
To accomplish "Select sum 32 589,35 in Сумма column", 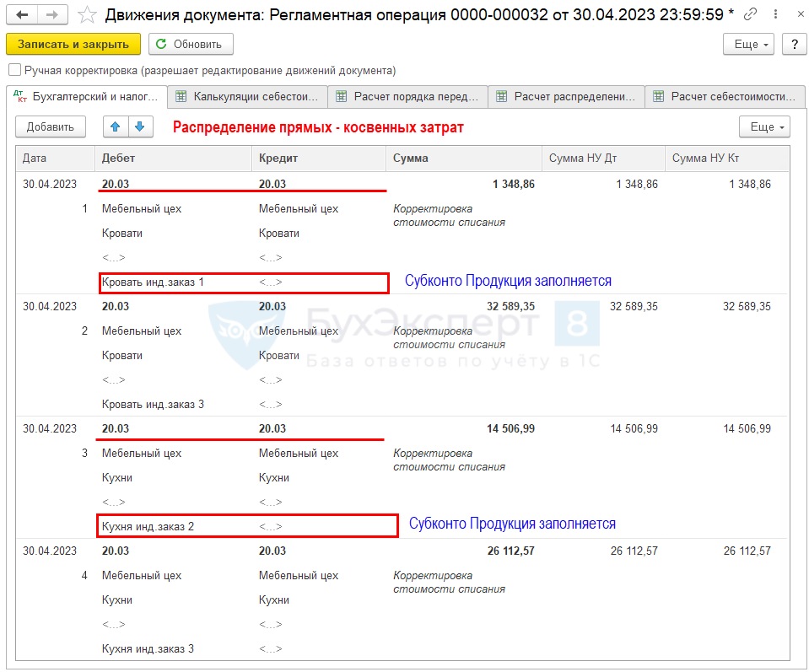I will pos(510,306).
